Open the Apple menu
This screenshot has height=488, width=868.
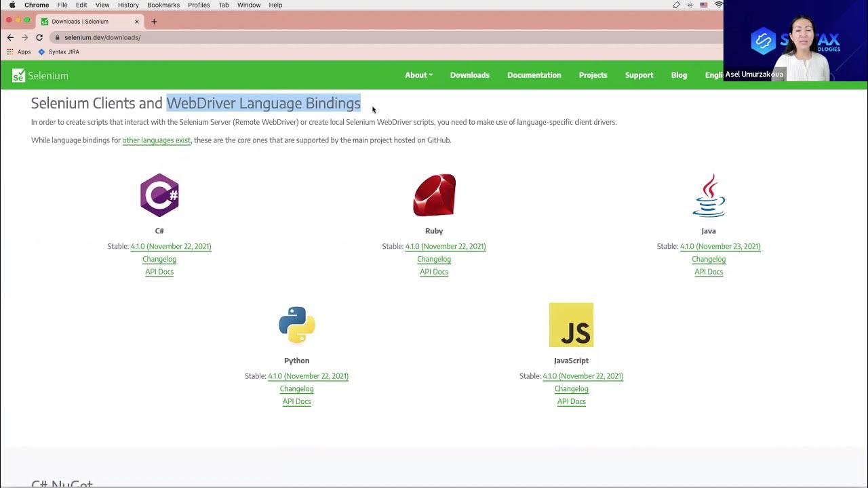pyautogui.click(x=12, y=5)
